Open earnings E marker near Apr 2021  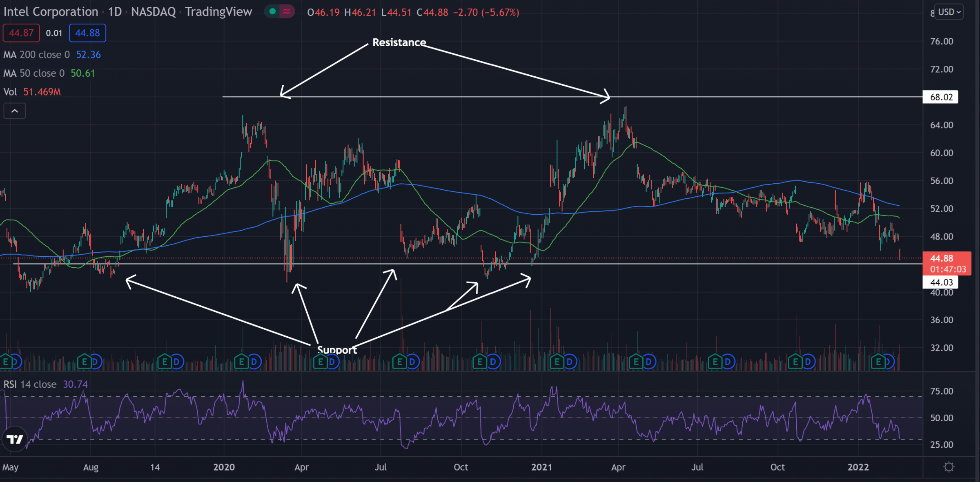click(x=636, y=362)
